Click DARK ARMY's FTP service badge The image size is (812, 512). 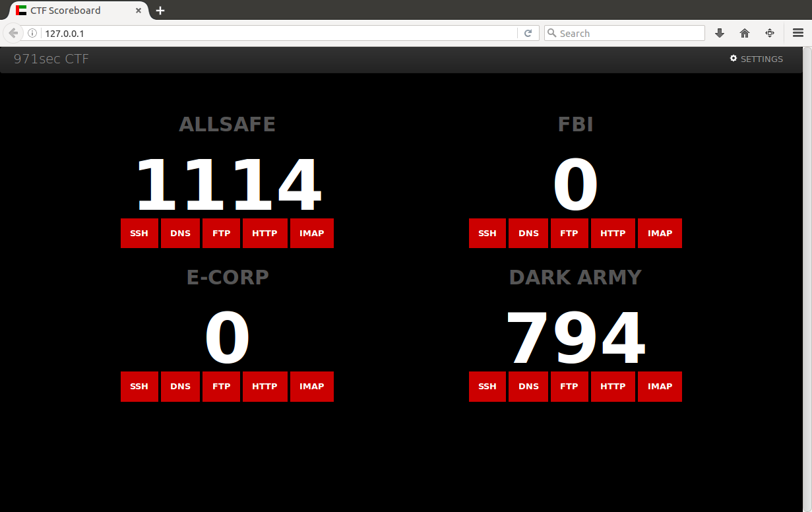point(569,387)
